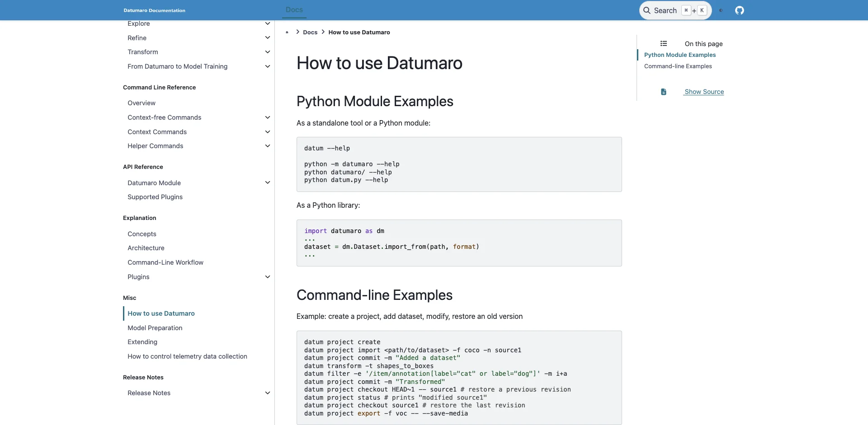Click the Command-line Examples heading
The width and height of the screenshot is (868, 425).
374,295
